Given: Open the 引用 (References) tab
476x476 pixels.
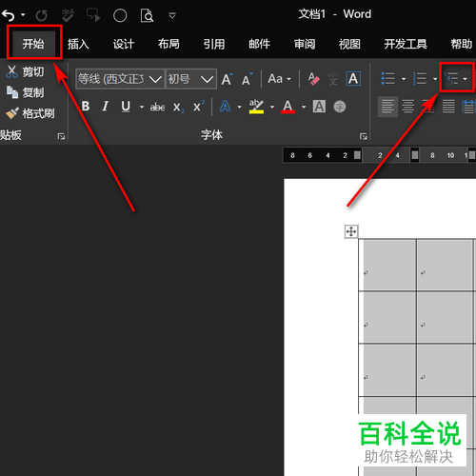Looking at the screenshot, I should click(x=214, y=44).
